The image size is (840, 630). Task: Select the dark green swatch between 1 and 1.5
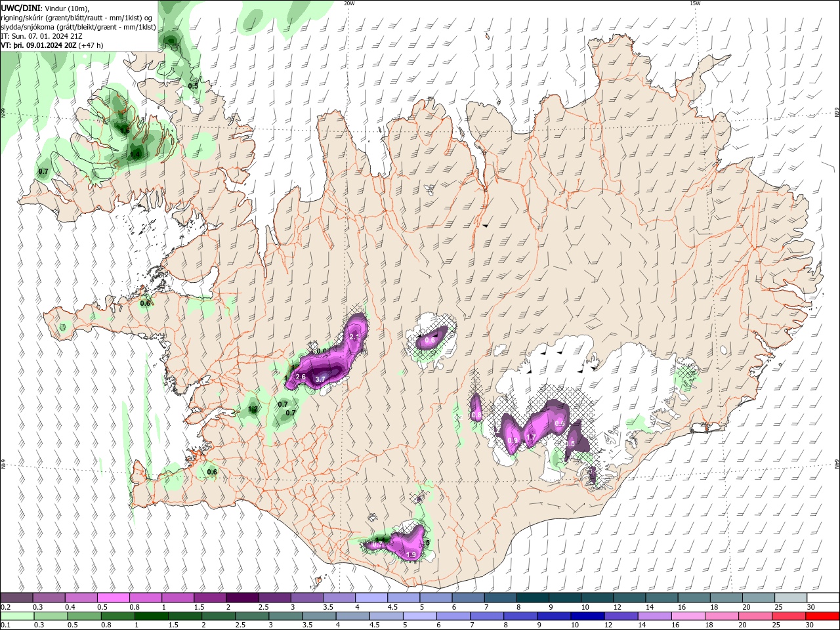tap(150, 616)
